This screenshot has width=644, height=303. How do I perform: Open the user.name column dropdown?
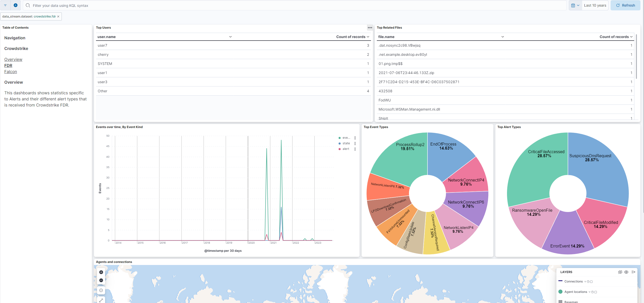click(230, 37)
